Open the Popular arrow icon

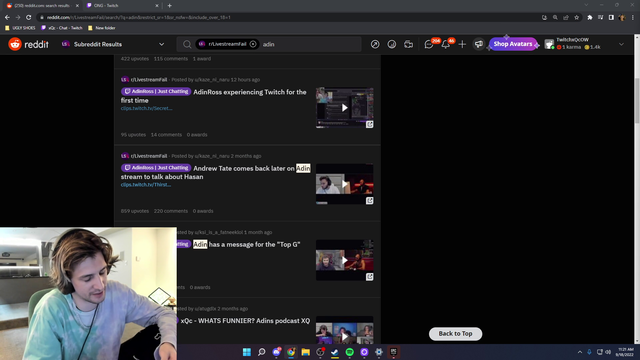(x=375, y=44)
